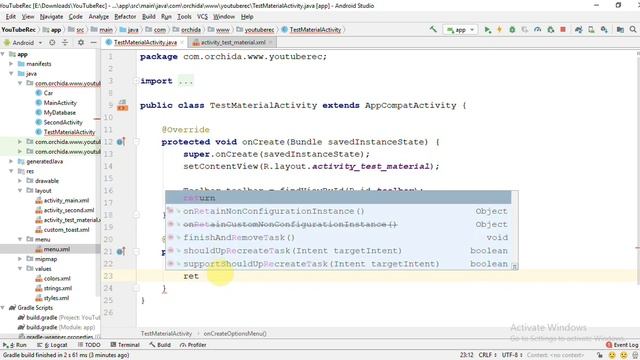640x360 pixels.
Task: Expand the drawable folder
Action: tap(20, 181)
